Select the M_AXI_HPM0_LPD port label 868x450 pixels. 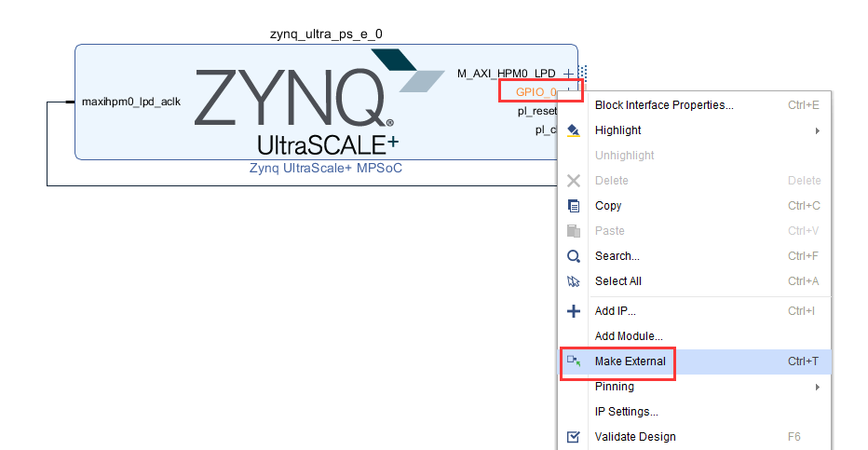click(x=506, y=74)
